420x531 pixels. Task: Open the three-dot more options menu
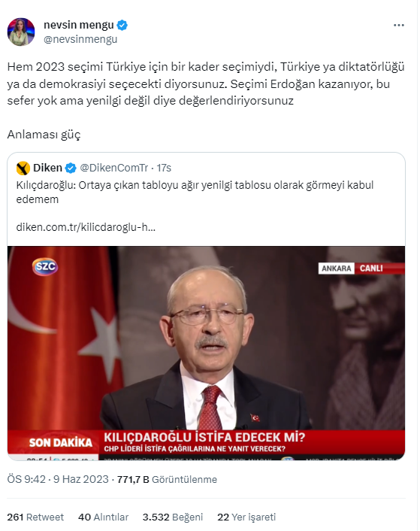pyautogui.click(x=399, y=26)
